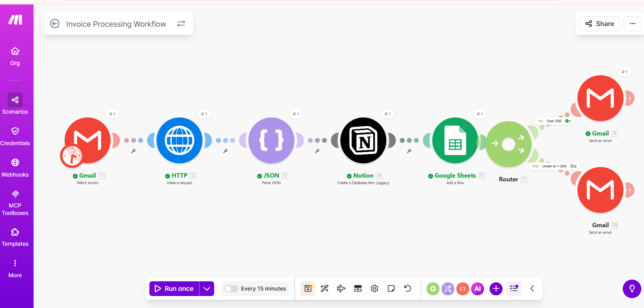The height and width of the screenshot is (308, 644).
Task: Open scenario settings via the gear icon
Action: pos(374,288)
